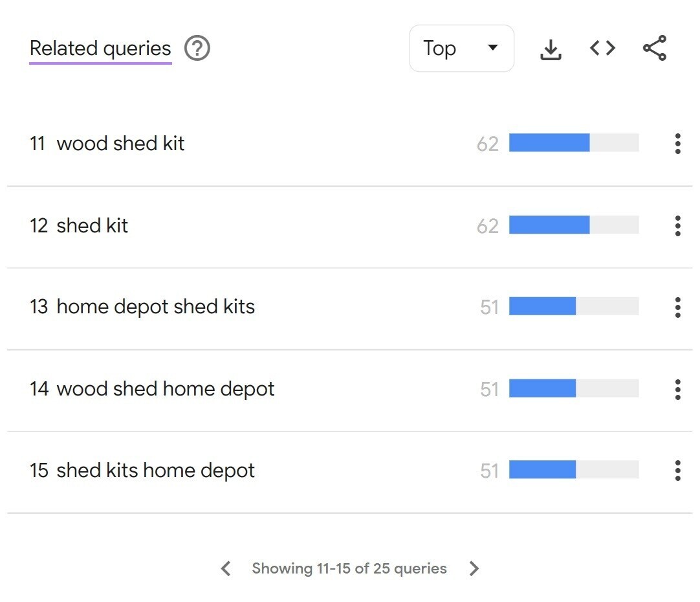The image size is (700, 602).
Task: Open options menu for 'wood shed kit'
Action: click(x=677, y=143)
